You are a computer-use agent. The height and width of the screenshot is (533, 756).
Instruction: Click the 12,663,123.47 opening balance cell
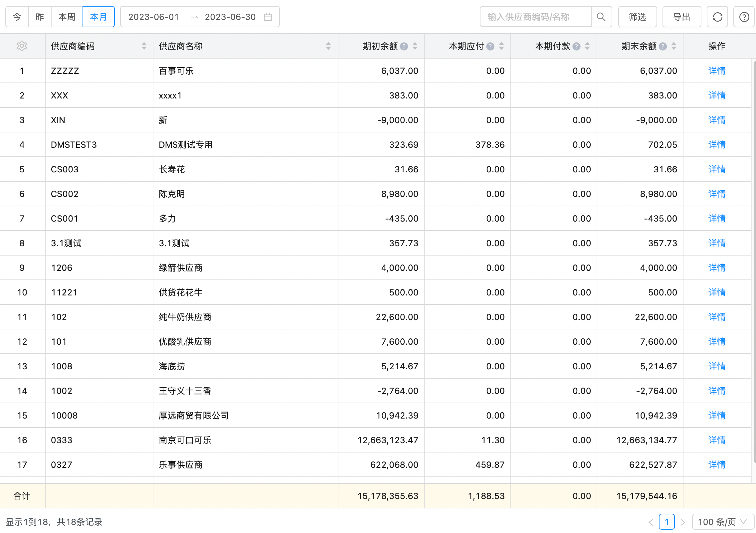click(x=381, y=440)
